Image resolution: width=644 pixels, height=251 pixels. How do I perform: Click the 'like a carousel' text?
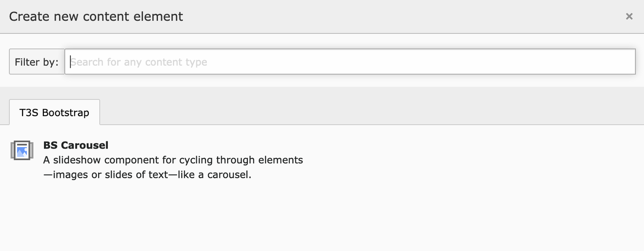221,174
